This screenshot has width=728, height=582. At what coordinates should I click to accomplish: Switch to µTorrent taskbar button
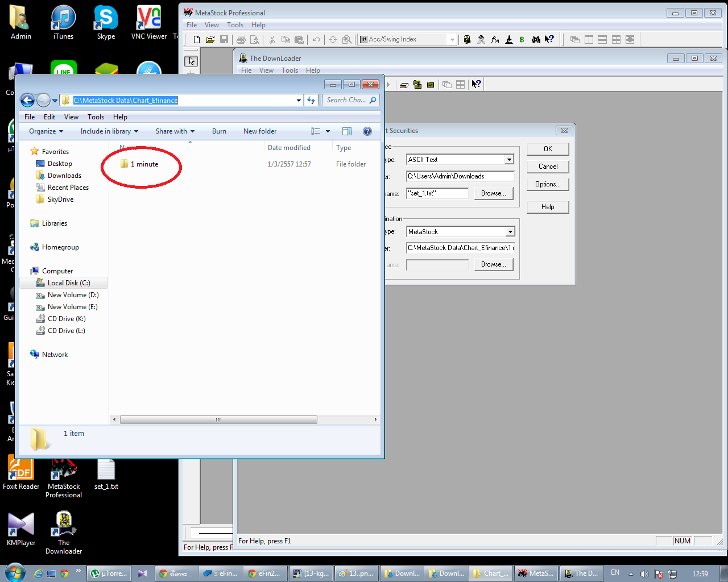pos(110,573)
